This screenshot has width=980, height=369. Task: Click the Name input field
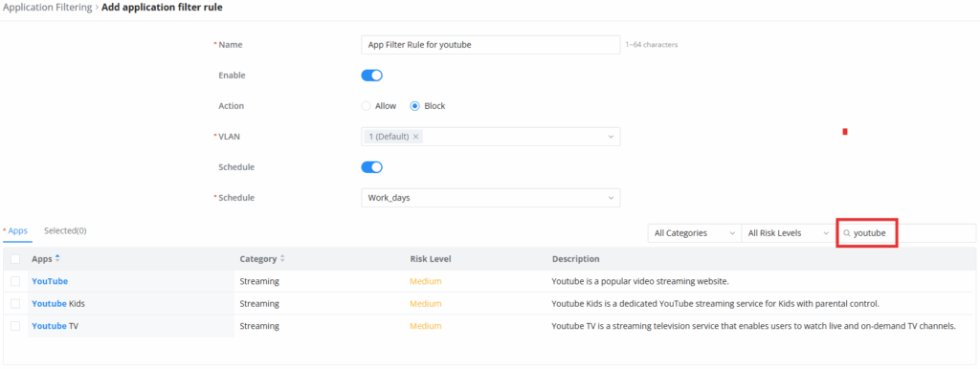[491, 45]
